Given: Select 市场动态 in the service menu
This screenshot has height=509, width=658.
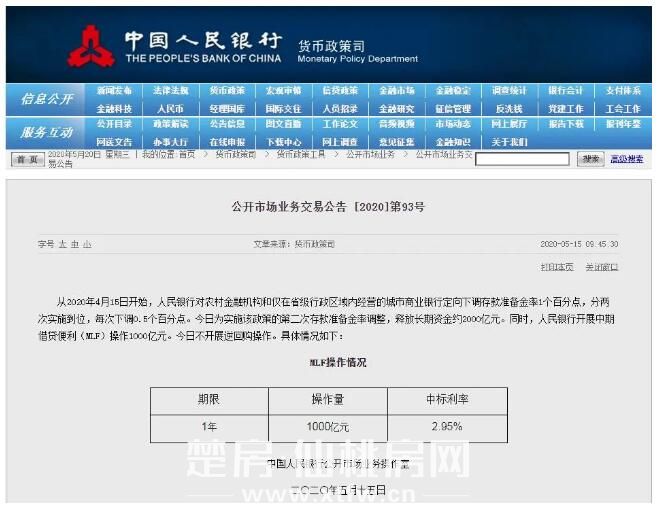Looking at the screenshot, I should tap(453, 124).
